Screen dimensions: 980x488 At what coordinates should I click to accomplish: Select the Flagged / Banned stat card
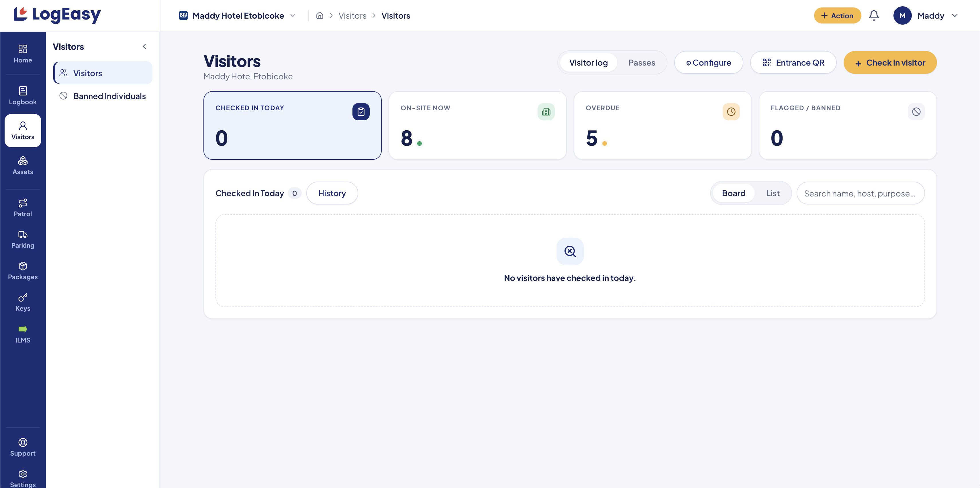[847, 125]
